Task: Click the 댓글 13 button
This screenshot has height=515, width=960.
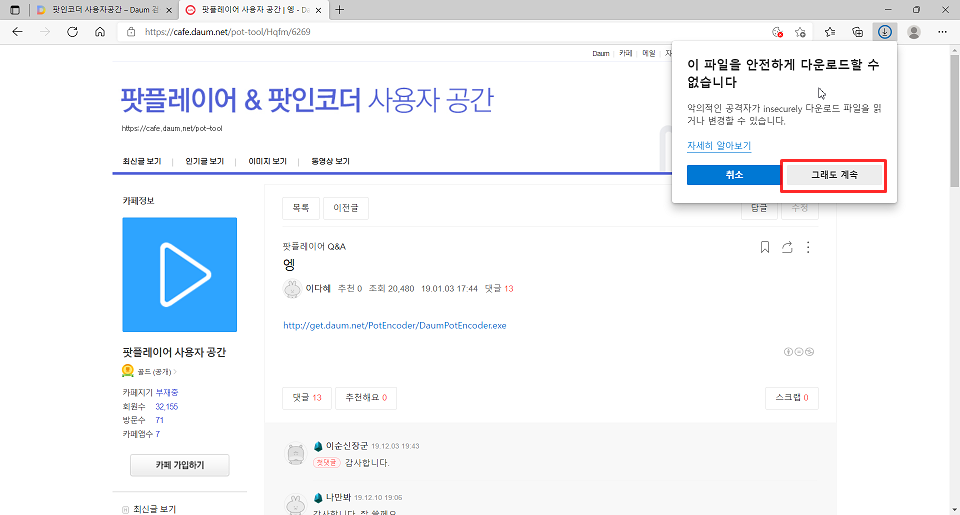Action: pyautogui.click(x=307, y=397)
